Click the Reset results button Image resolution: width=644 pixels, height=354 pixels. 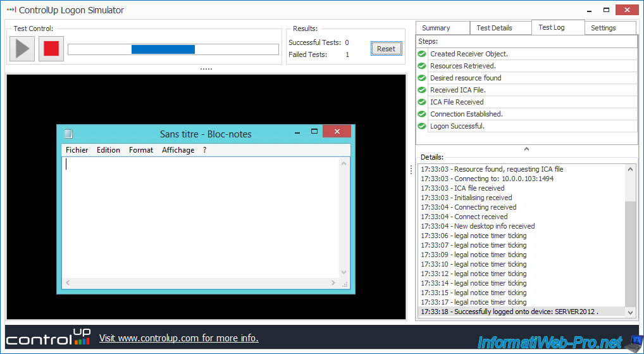pos(386,49)
